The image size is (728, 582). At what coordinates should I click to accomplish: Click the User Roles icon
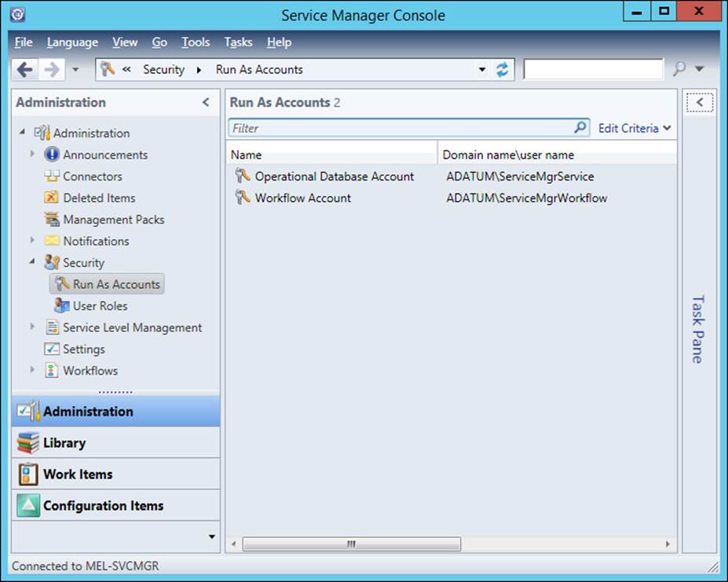point(62,306)
